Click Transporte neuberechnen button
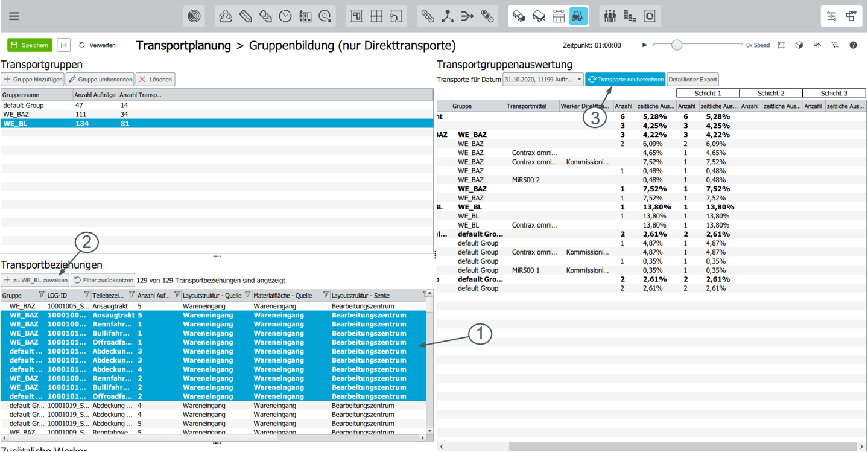This screenshot has height=452, width=868. tap(626, 80)
